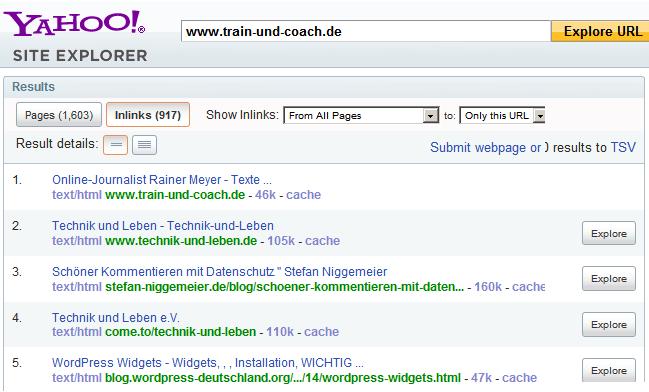The width and height of the screenshot is (649, 392).
Task: Open Online-Journalist Rainer Meyer link
Action: [162, 180]
